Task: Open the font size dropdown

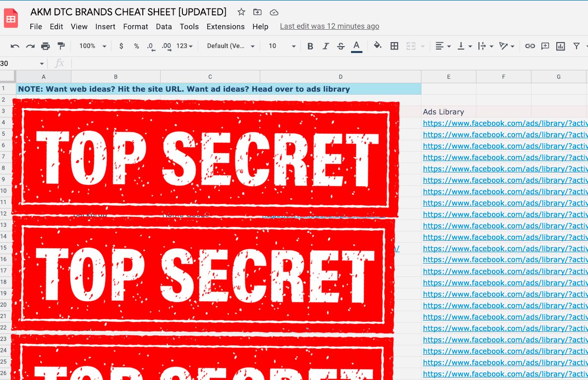Action: pyautogui.click(x=282, y=46)
